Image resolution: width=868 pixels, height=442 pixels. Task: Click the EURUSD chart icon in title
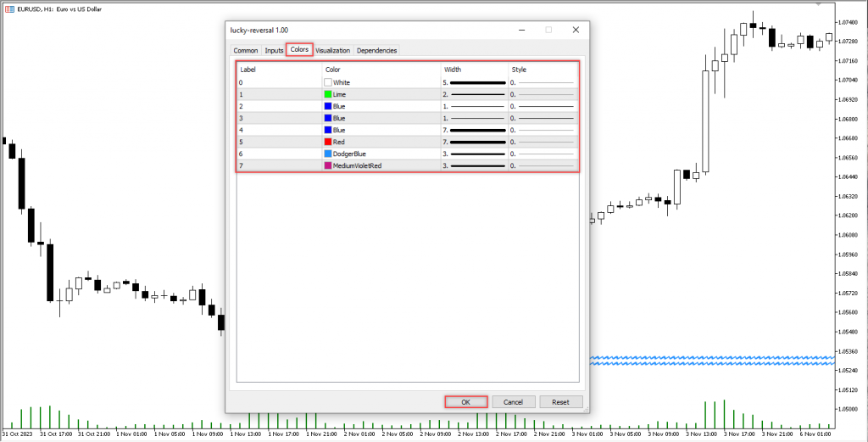(x=10, y=8)
